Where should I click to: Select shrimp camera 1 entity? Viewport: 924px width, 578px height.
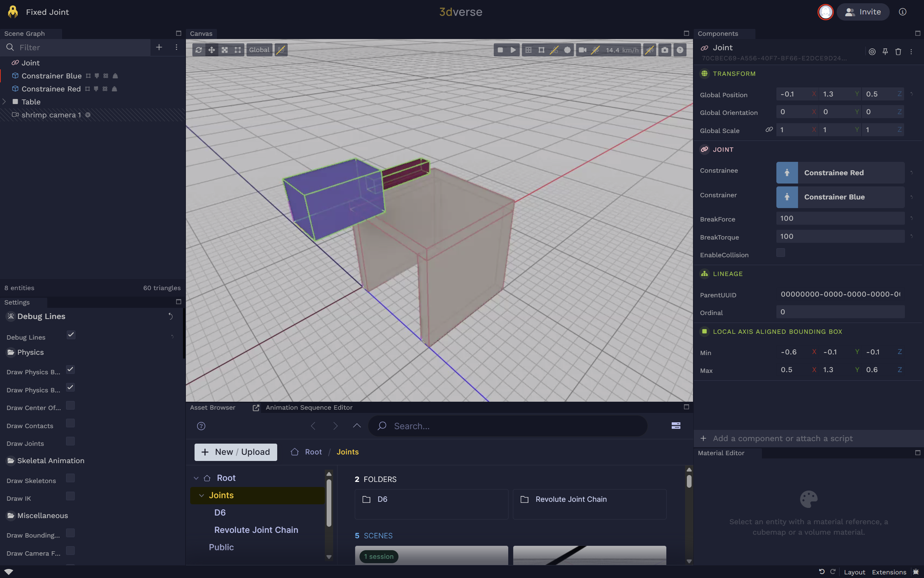click(x=51, y=115)
